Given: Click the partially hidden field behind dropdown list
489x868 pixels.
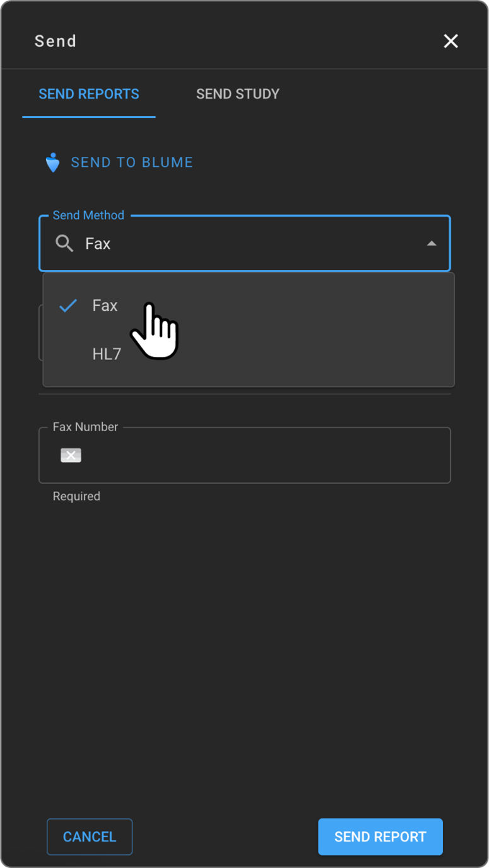Looking at the screenshot, I should click(40, 333).
